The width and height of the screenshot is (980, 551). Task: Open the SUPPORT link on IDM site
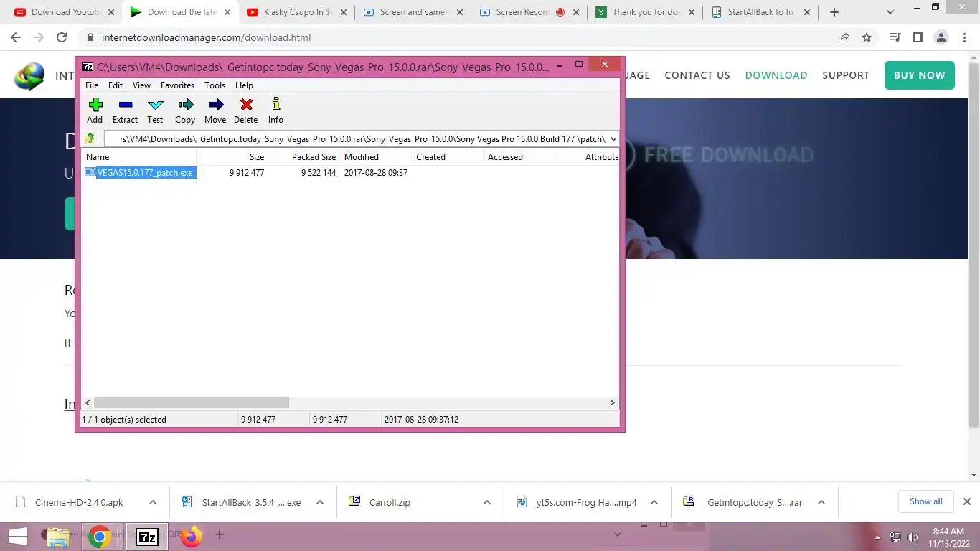[x=846, y=75]
